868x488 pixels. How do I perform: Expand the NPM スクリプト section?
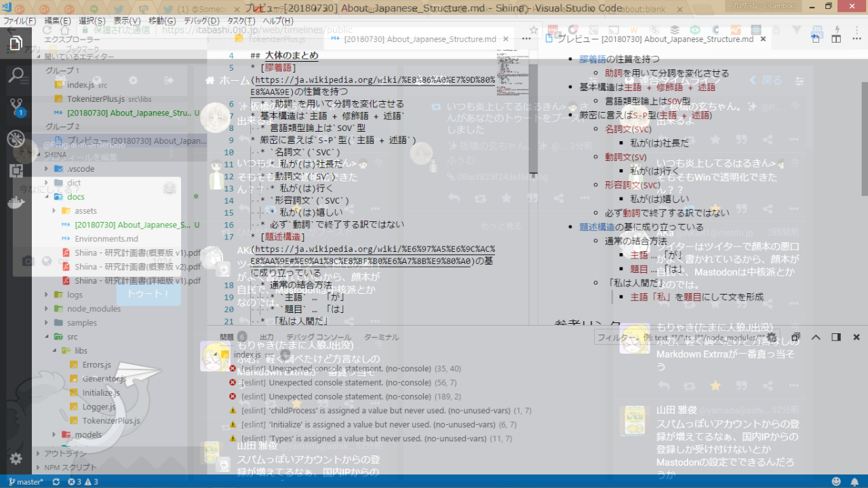(71, 468)
